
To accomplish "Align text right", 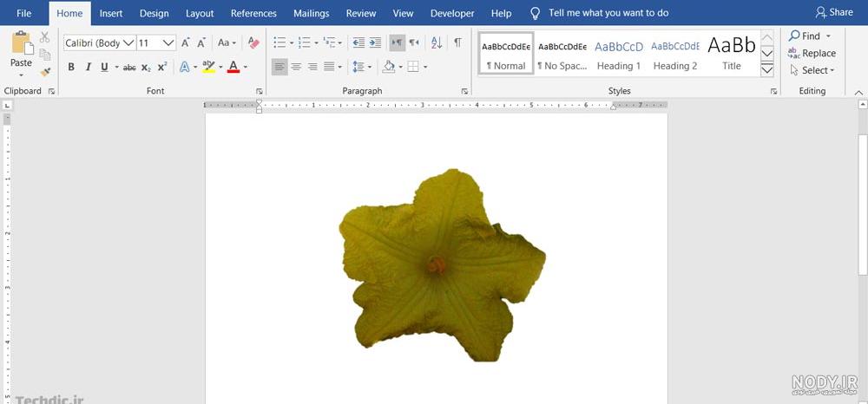I will click(x=312, y=68).
